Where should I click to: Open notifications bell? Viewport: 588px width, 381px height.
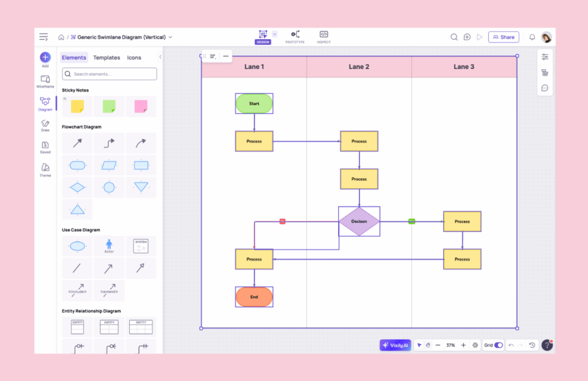[x=532, y=37]
